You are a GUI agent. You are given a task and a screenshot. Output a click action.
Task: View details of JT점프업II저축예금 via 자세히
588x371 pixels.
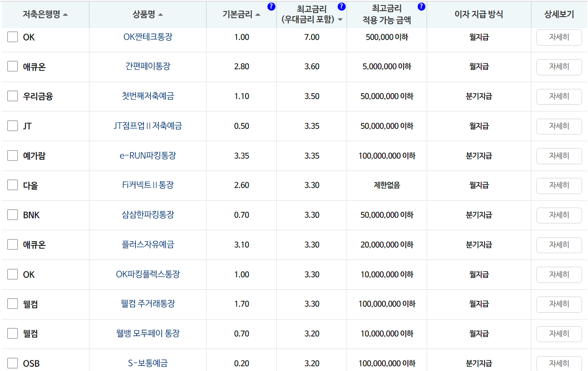(x=559, y=126)
